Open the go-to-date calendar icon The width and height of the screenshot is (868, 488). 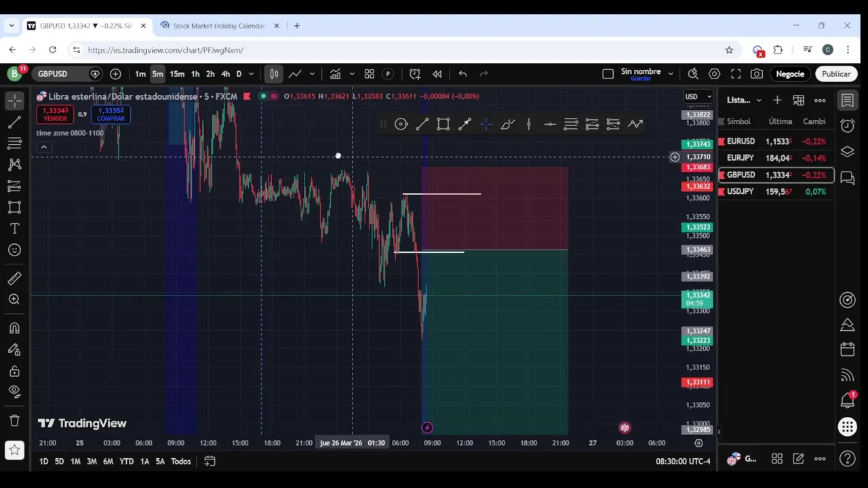tap(210, 462)
